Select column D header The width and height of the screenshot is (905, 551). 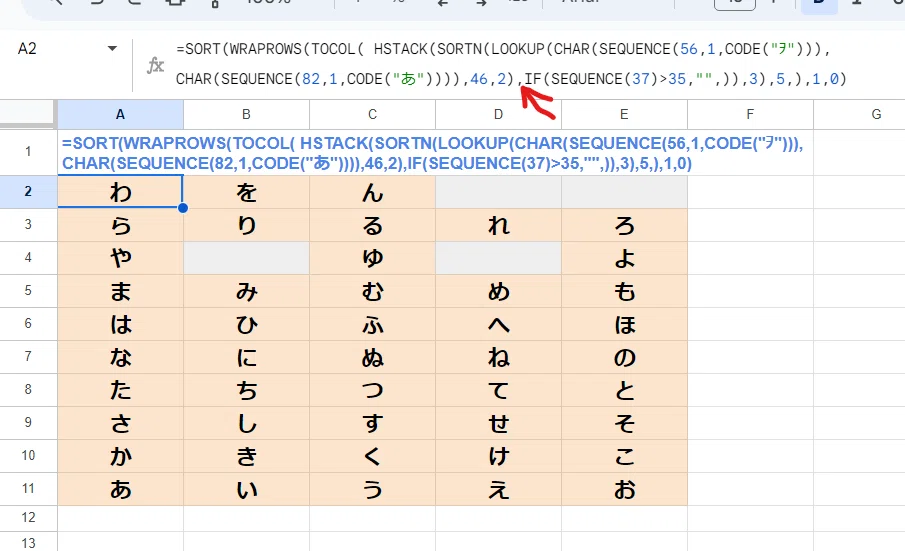pyautogui.click(x=498, y=114)
